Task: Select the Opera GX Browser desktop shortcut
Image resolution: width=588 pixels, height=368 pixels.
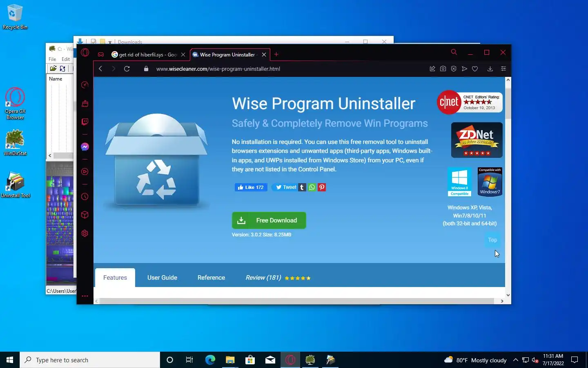Action: pyautogui.click(x=15, y=103)
